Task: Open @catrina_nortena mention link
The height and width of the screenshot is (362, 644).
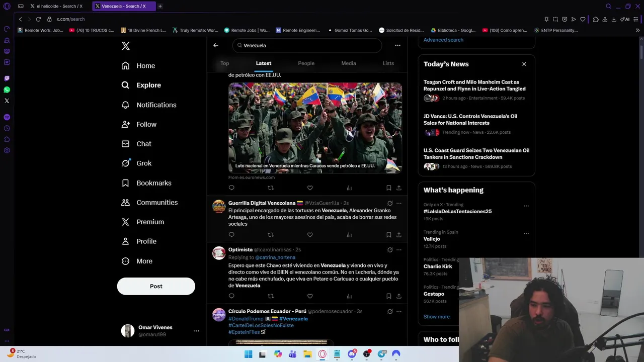Action: (275, 257)
